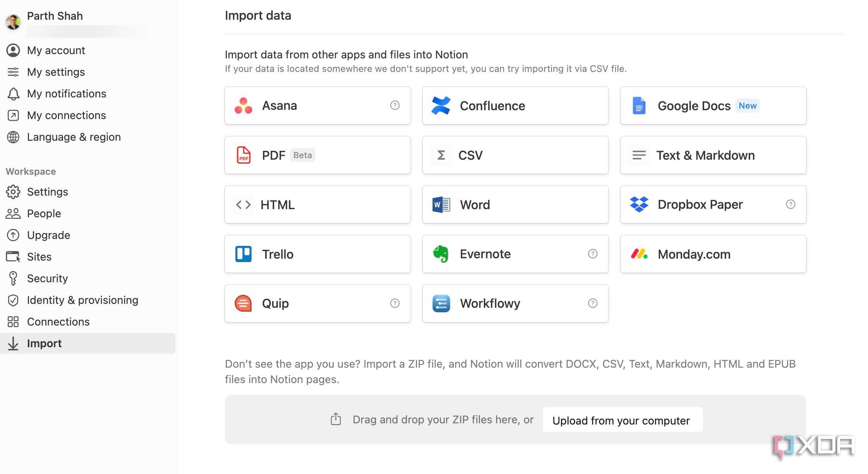Open My connections page

coord(88,115)
